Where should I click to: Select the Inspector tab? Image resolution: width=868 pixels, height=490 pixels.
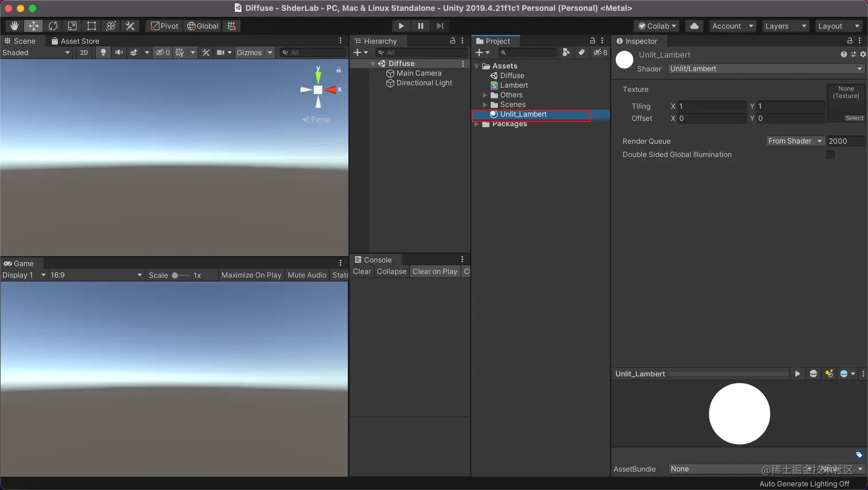(x=637, y=41)
